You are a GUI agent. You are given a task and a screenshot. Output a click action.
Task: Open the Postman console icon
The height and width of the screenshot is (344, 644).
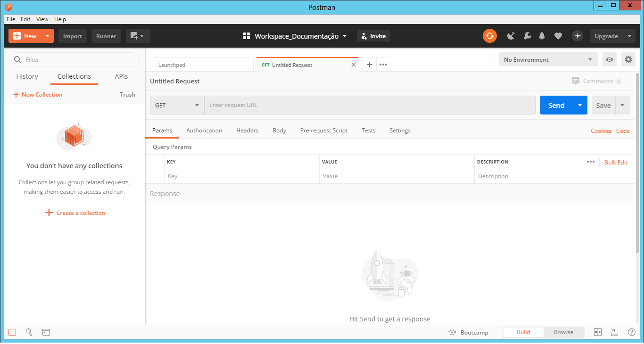pyautogui.click(x=46, y=332)
